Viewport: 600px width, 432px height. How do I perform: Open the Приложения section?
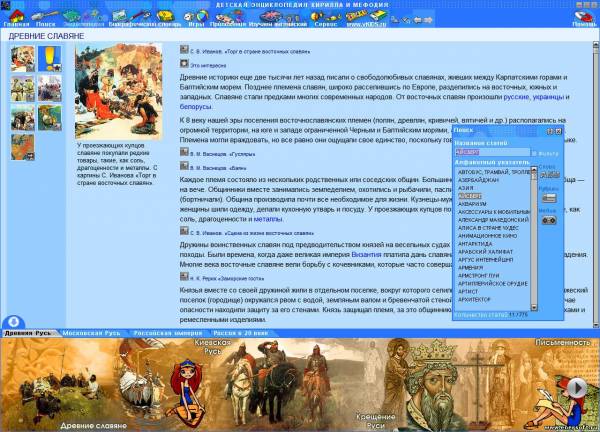point(228,18)
